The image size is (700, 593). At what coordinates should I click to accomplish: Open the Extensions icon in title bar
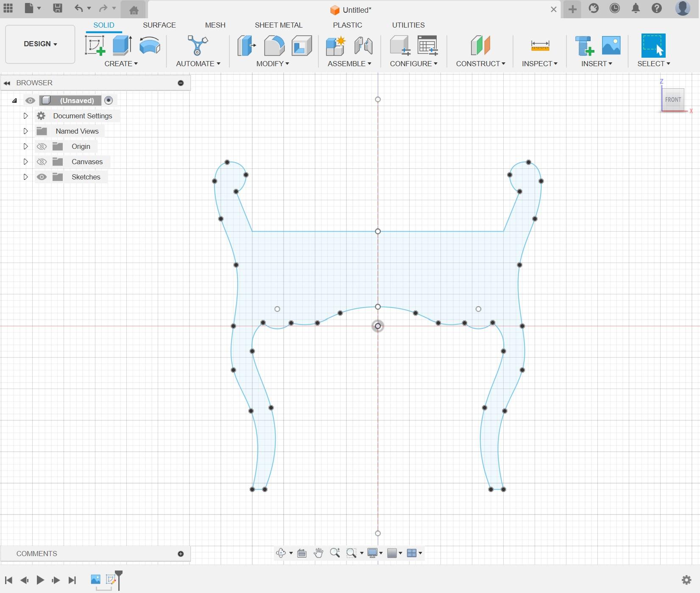coord(594,8)
